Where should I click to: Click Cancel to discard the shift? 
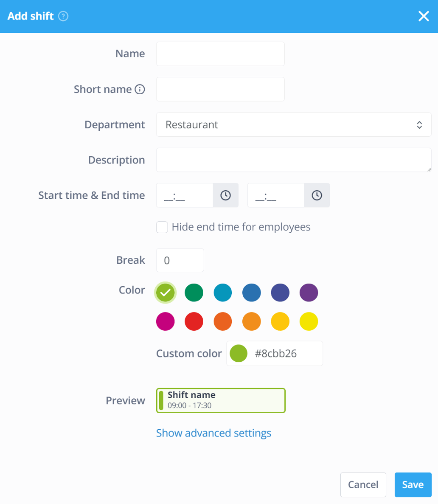(x=363, y=484)
